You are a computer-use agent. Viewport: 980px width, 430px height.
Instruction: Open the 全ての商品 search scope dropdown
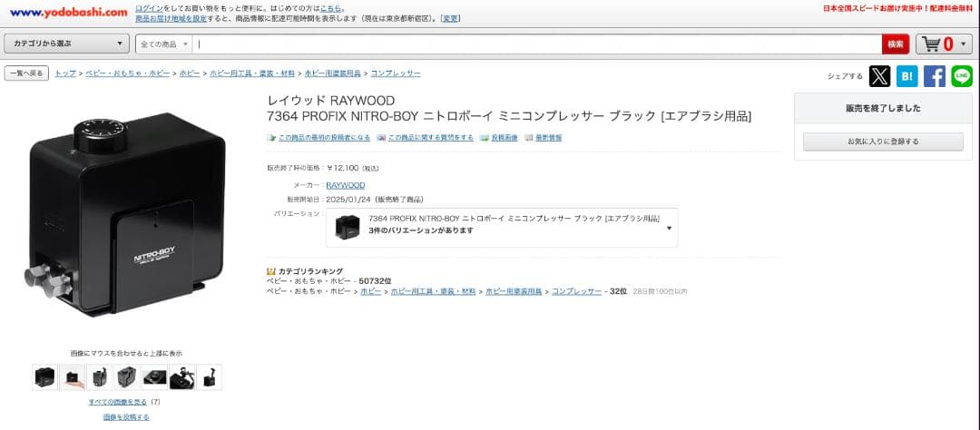click(x=163, y=44)
